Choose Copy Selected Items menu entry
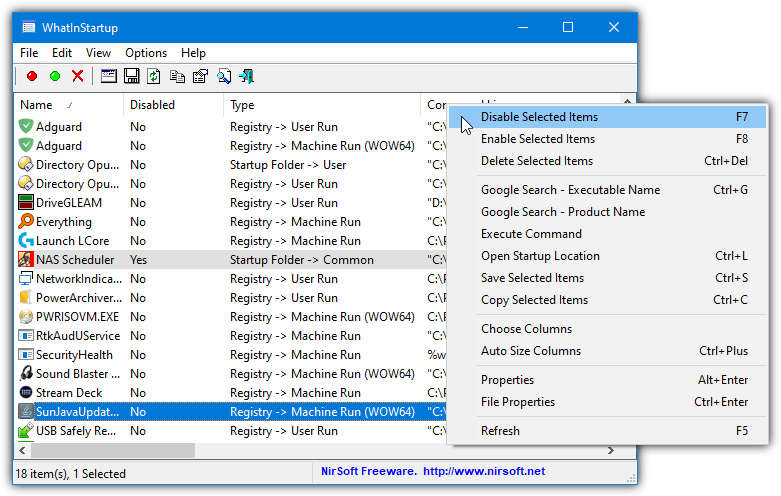This screenshot has height=496, width=781. (x=608, y=299)
